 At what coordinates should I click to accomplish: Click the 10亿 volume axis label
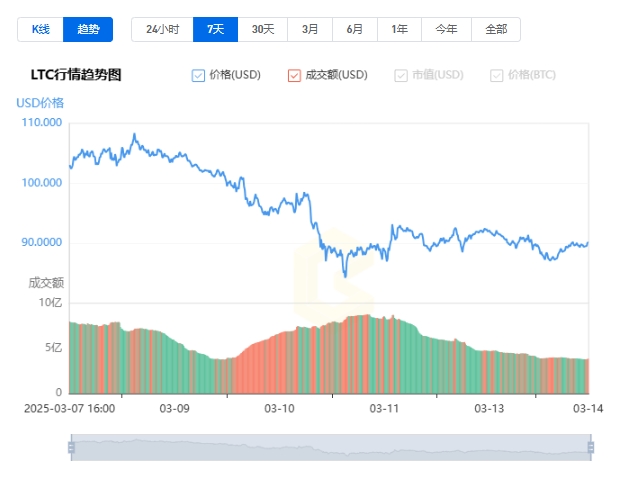(x=50, y=303)
